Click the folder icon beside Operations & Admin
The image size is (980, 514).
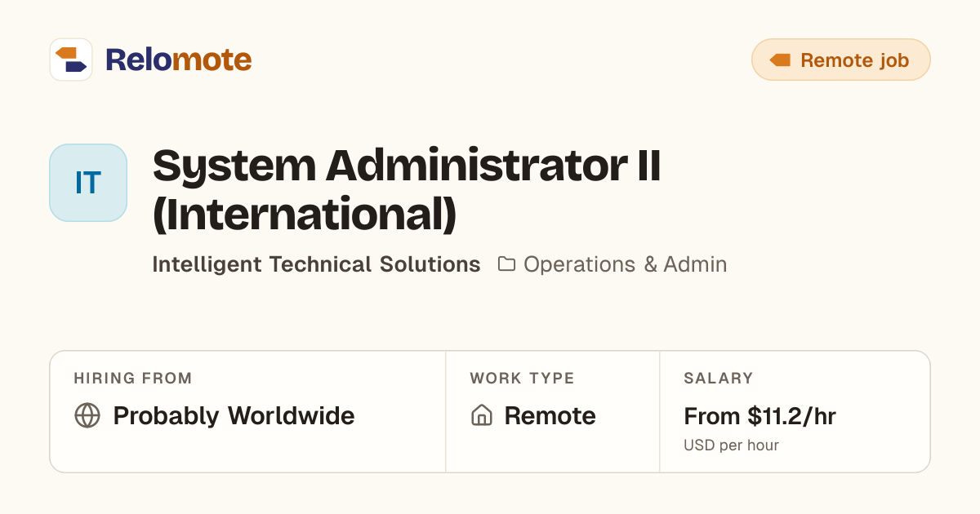[506, 264]
